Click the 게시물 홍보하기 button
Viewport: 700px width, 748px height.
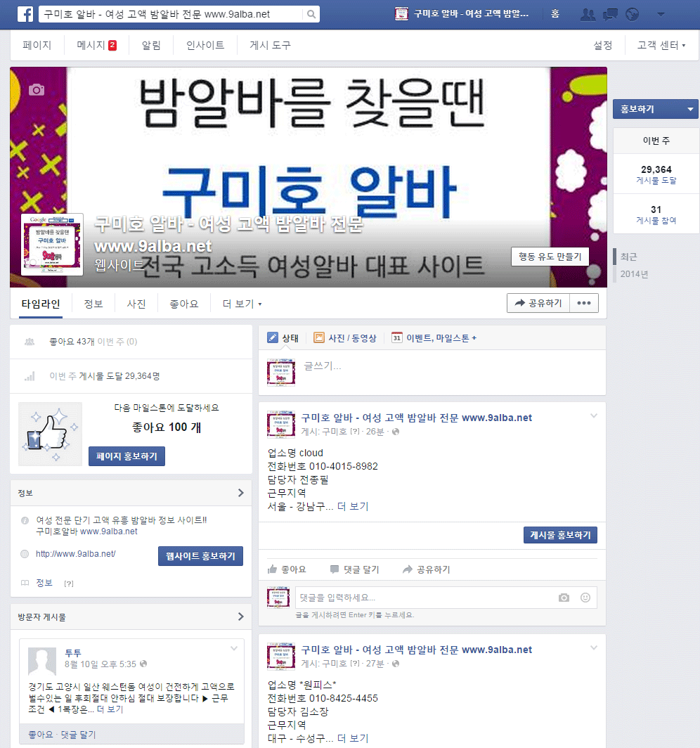tap(560, 535)
